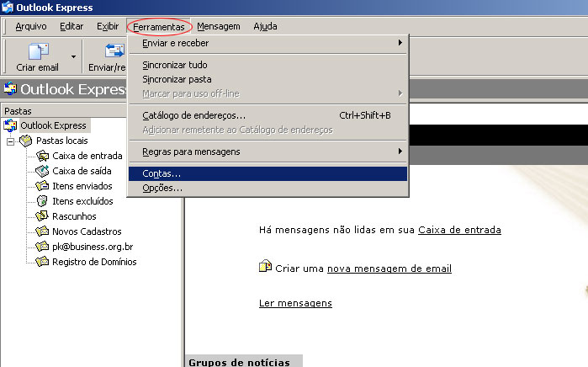Collapse the Pastas locais tree node
588x367 pixels.
point(10,141)
